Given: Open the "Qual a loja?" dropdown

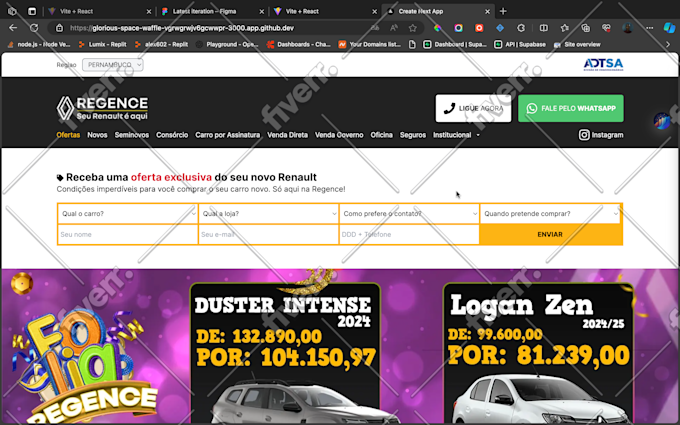Looking at the screenshot, I should click(268, 214).
